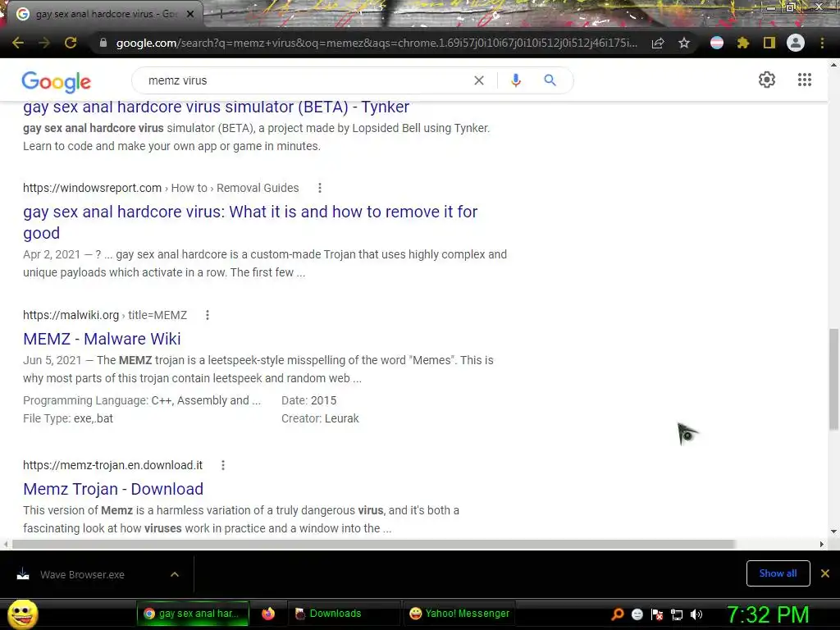Expand Wave Browser.exe download options chevron
Viewport: 840px width, 630px height.
[x=174, y=574]
